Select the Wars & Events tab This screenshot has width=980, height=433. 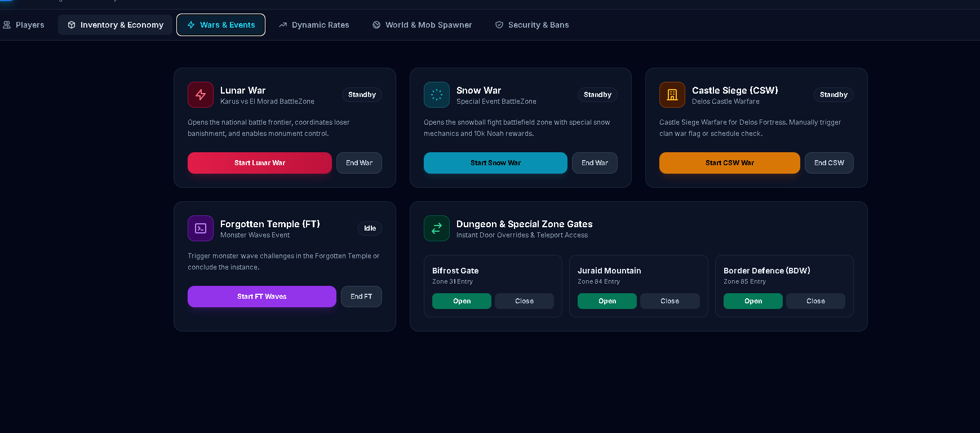click(221, 25)
